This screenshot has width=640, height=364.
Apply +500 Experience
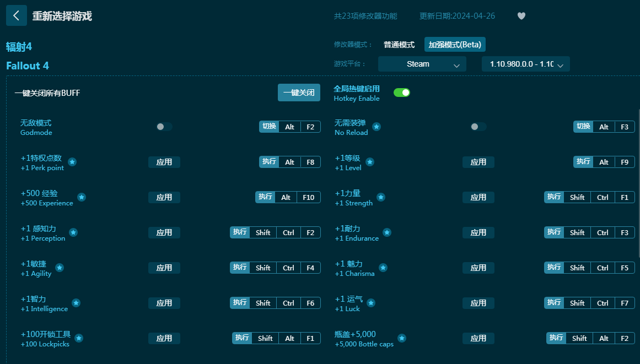tap(164, 197)
